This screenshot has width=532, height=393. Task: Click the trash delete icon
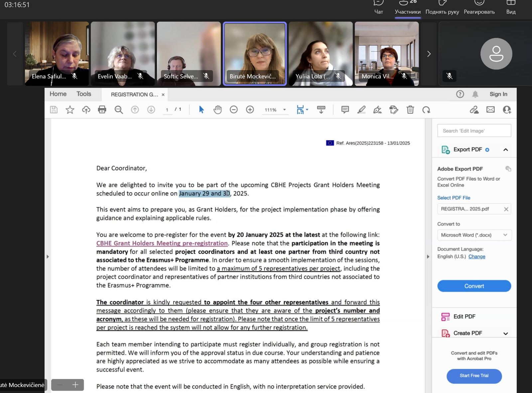[x=410, y=110]
